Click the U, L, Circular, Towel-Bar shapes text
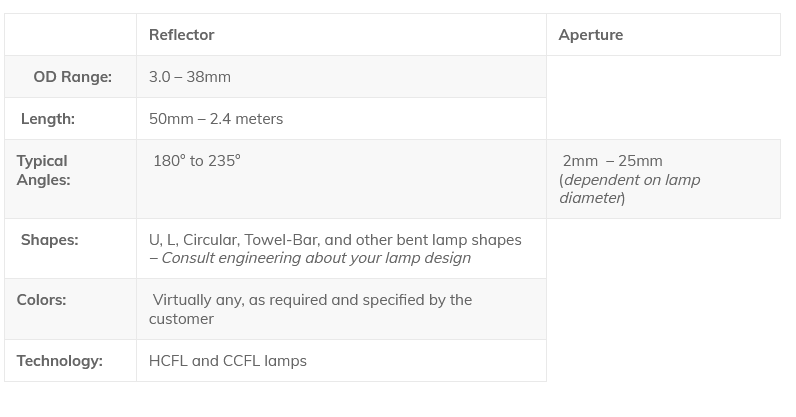796x417 pixels. tap(335, 240)
